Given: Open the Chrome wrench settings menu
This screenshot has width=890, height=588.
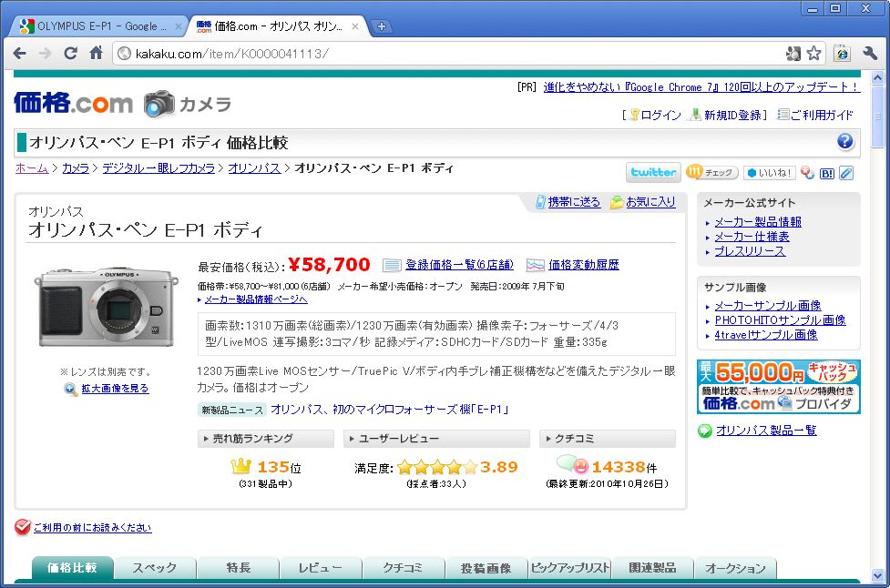Looking at the screenshot, I should [869, 54].
